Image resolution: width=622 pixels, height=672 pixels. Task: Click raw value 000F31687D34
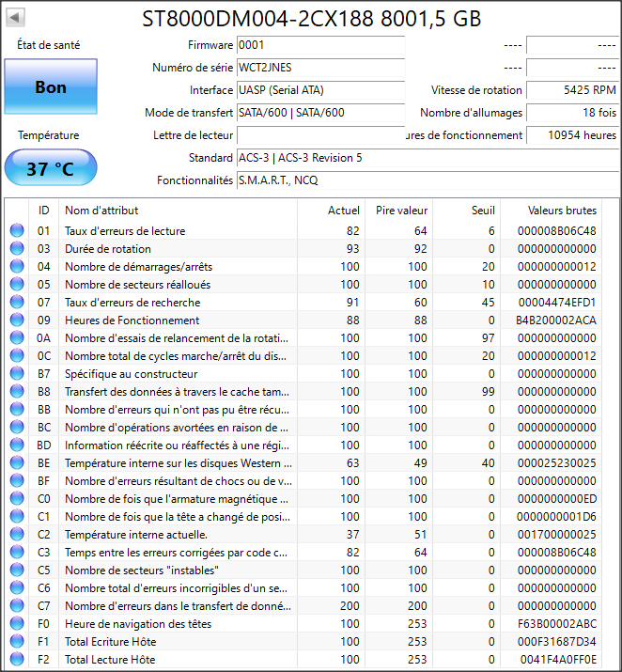tap(557, 642)
